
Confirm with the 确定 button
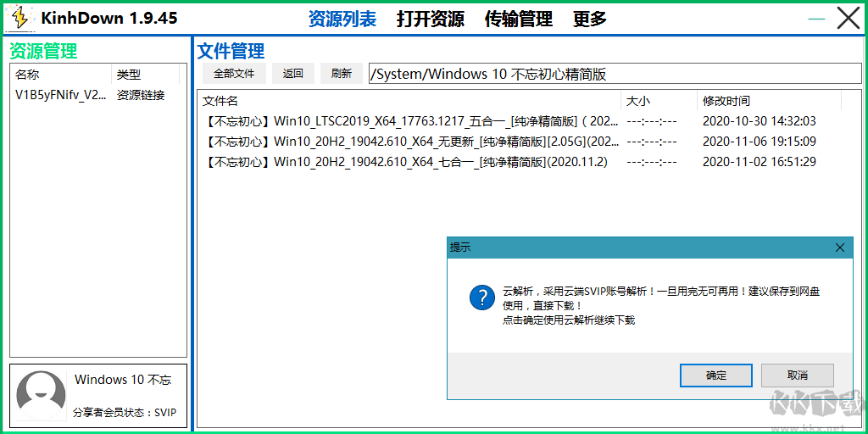[715, 376]
